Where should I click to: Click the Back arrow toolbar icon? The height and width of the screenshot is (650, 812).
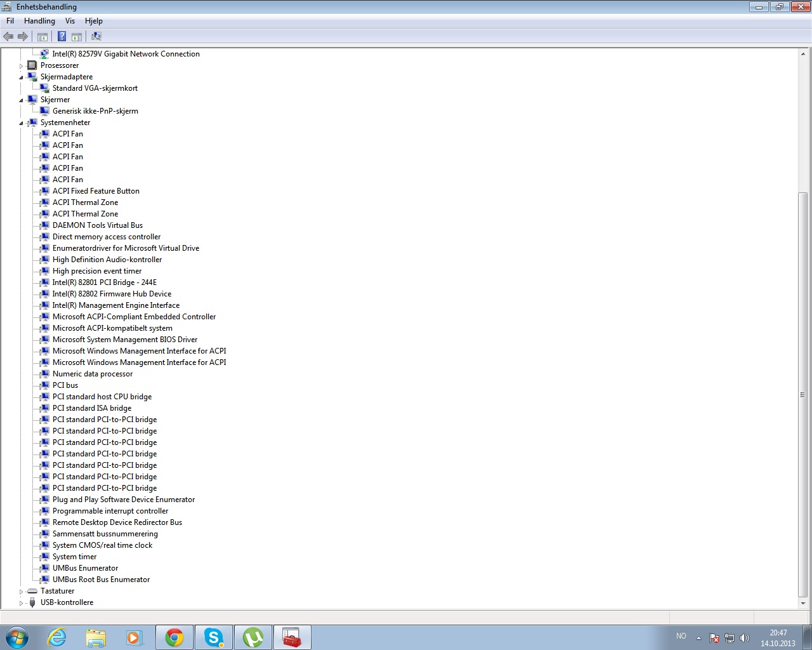(x=8, y=36)
